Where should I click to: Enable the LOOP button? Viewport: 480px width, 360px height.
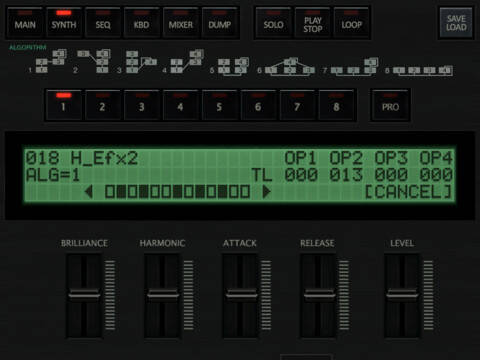pyautogui.click(x=351, y=23)
